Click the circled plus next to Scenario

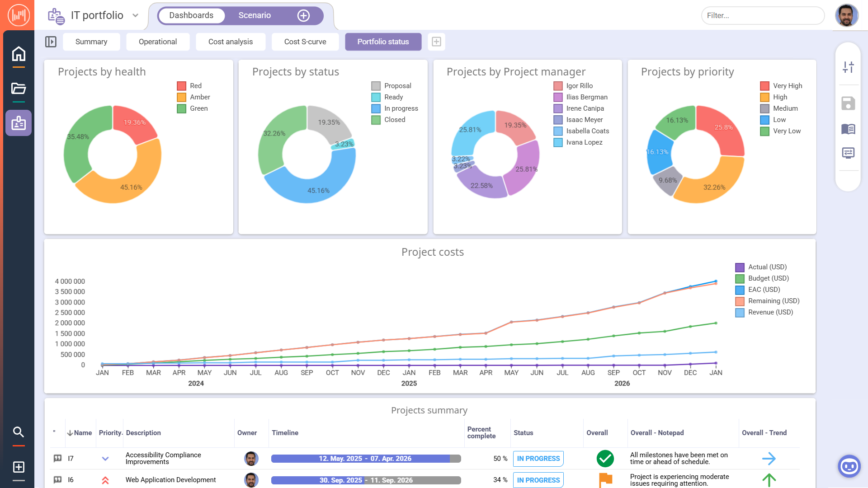point(303,15)
